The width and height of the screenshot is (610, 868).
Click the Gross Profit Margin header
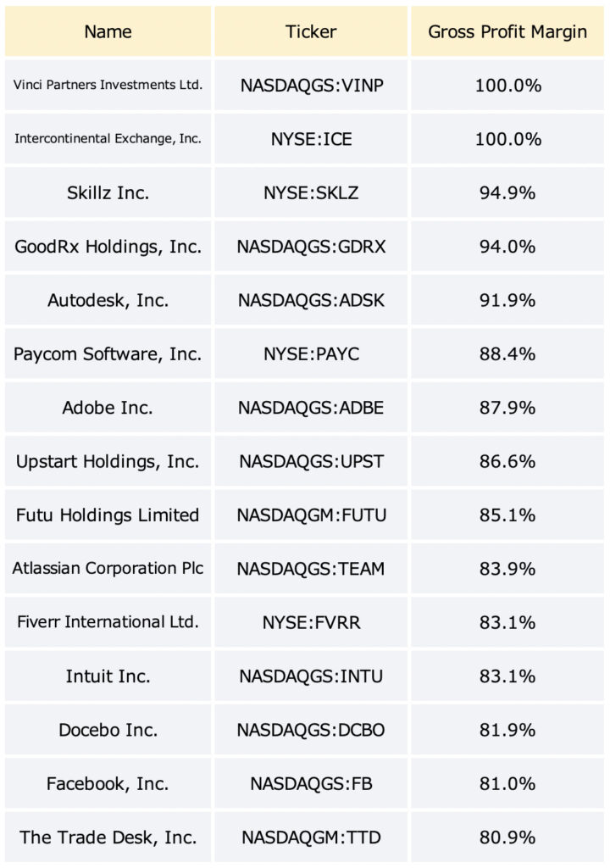pyautogui.click(x=507, y=31)
